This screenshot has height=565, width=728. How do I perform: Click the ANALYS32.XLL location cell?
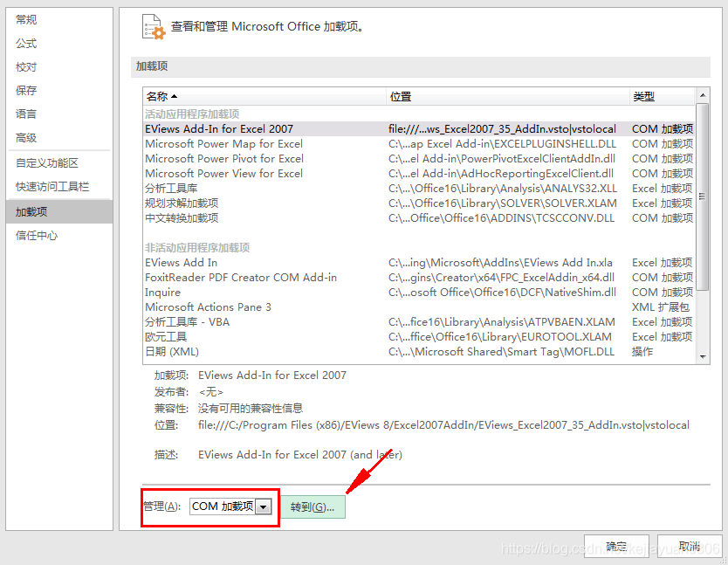503,188
